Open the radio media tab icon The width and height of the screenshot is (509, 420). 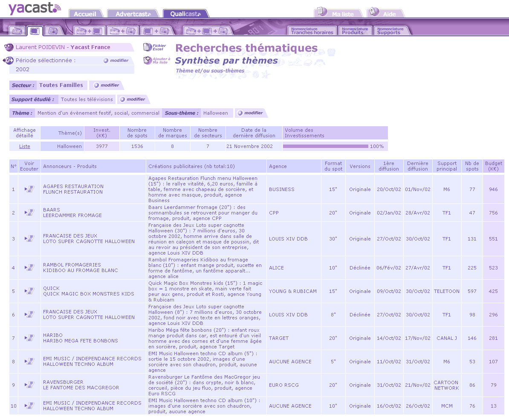tap(17, 31)
